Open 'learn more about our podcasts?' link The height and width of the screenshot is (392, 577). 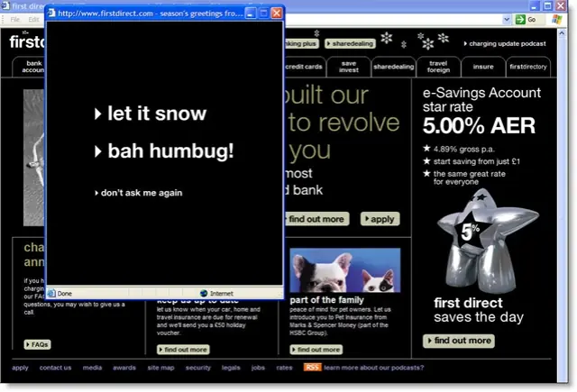374,368
